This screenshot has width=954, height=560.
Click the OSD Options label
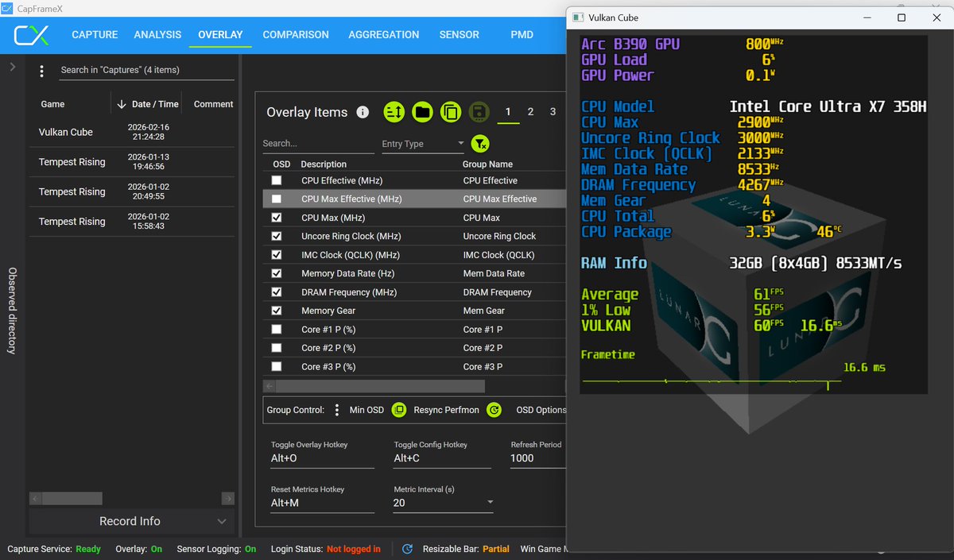click(x=541, y=410)
